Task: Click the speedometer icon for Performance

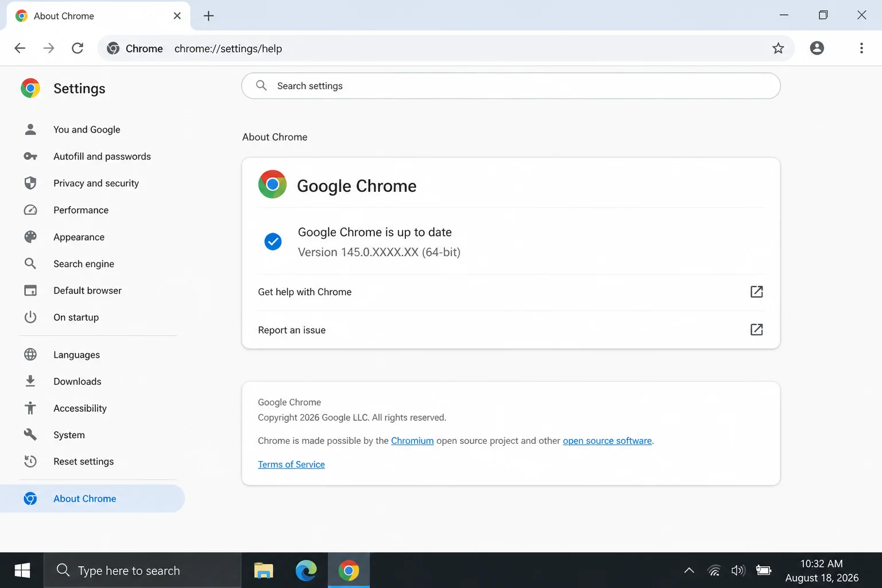Action: [30, 210]
